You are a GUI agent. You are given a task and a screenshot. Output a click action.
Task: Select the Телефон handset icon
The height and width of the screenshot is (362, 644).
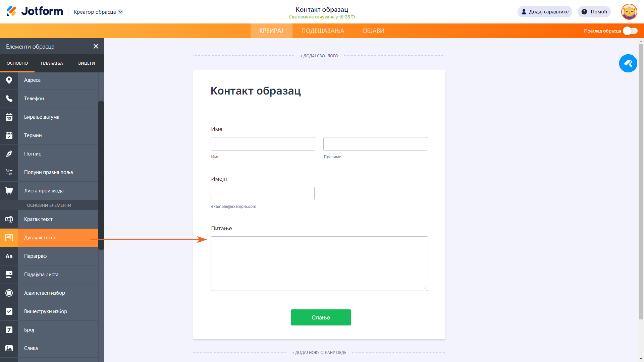(x=9, y=99)
